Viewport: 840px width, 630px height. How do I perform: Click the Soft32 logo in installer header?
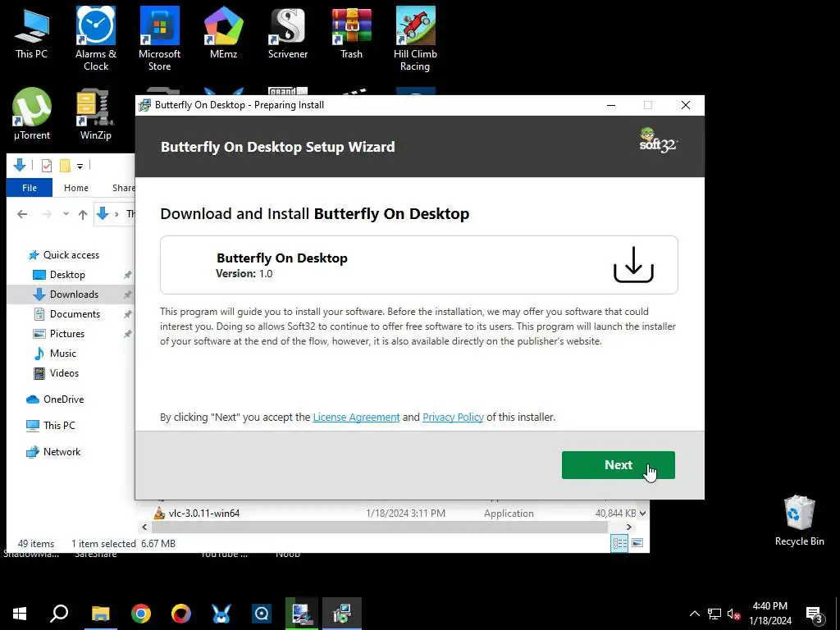pyautogui.click(x=658, y=141)
